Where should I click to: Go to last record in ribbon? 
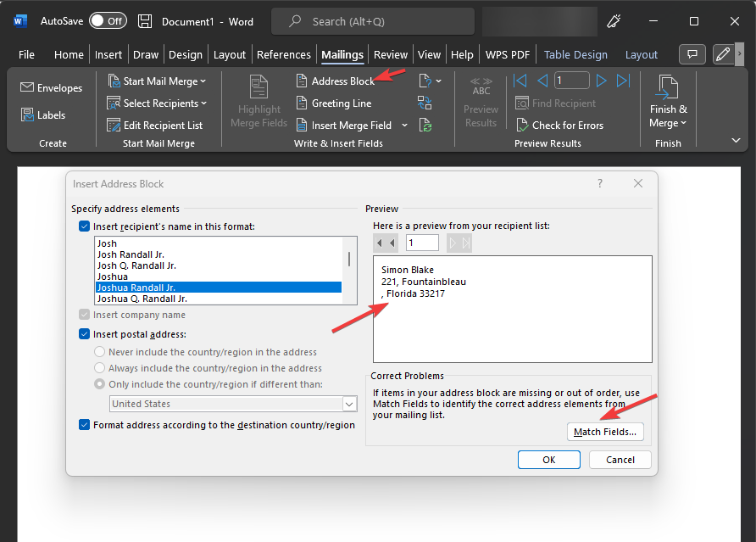pos(623,81)
